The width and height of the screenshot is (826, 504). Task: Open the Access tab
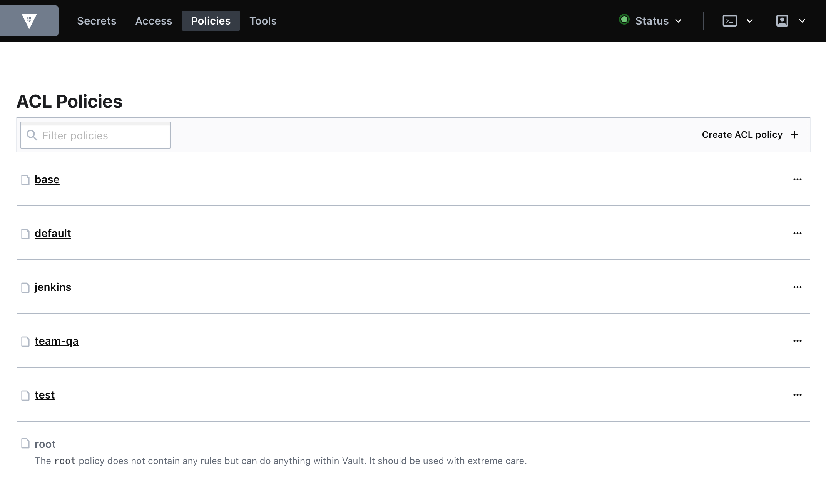pyautogui.click(x=154, y=21)
